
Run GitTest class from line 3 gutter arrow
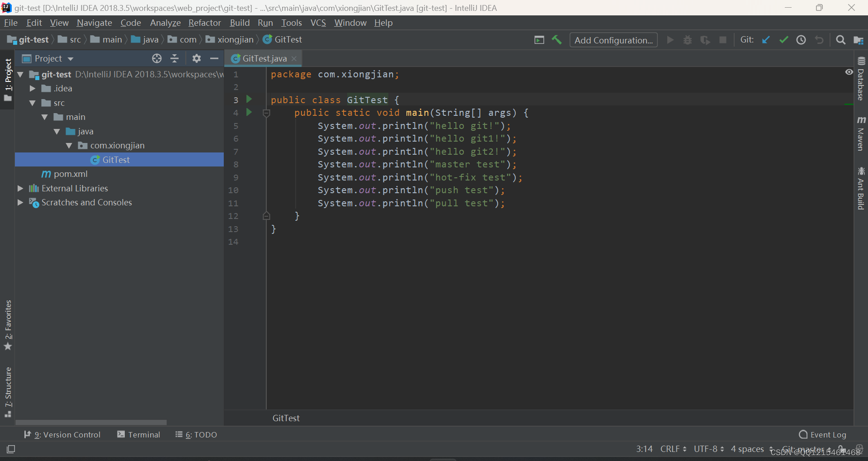[249, 99]
